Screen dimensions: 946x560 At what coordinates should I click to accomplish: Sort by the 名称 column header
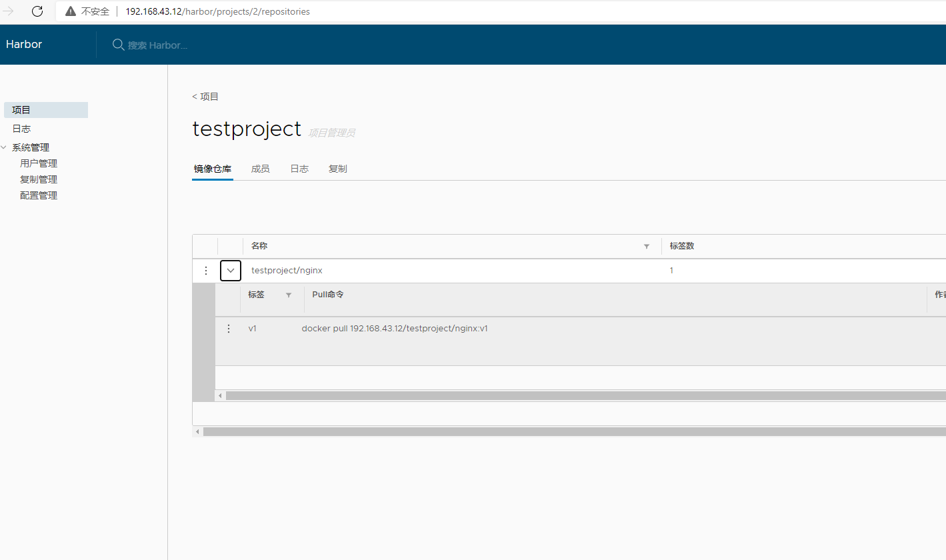click(259, 246)
